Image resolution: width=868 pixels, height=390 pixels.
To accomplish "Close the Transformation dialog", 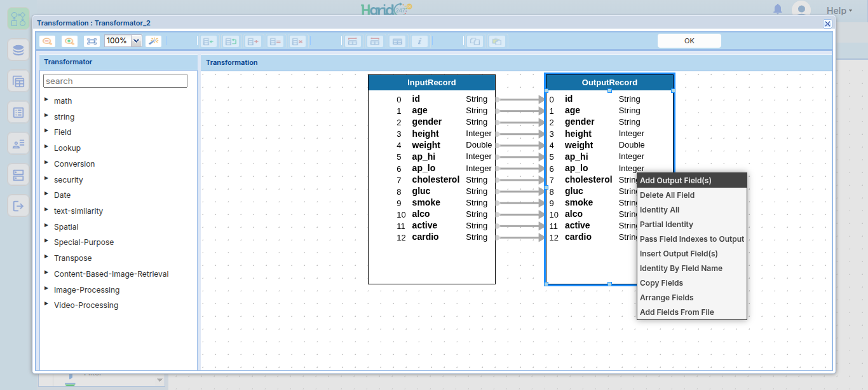I will tap(827, 24).
